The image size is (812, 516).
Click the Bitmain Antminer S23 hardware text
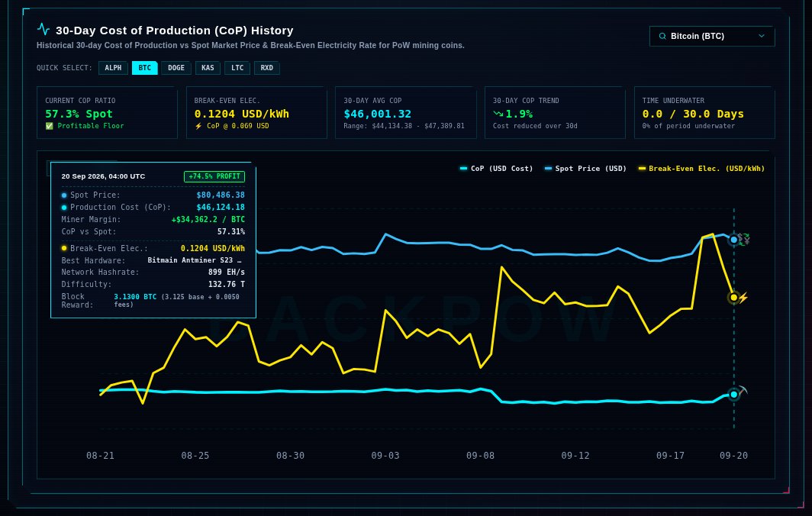195,260
